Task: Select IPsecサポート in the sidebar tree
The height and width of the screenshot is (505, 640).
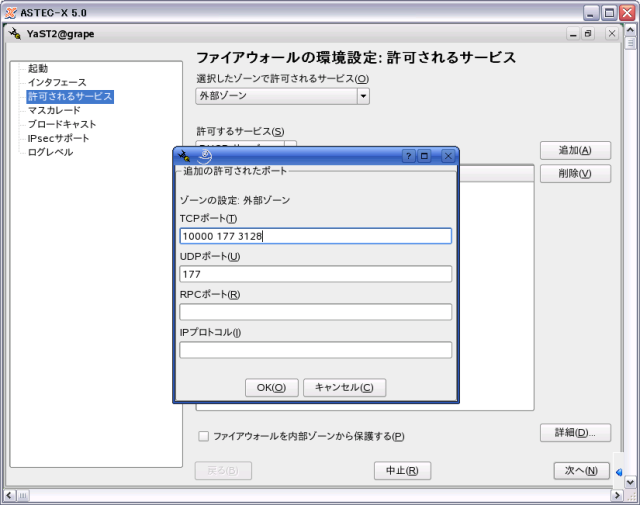Action: click(x=58, y=138)
